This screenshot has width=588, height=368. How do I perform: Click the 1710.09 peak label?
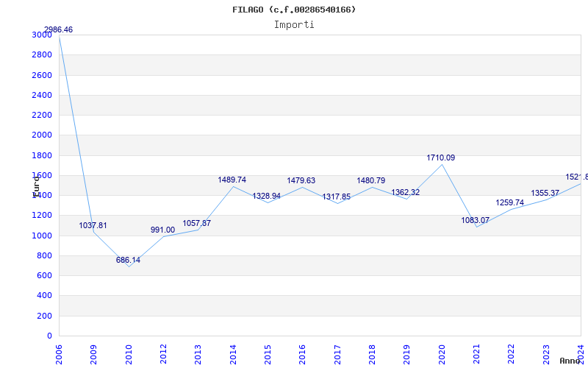pos(440,158)
